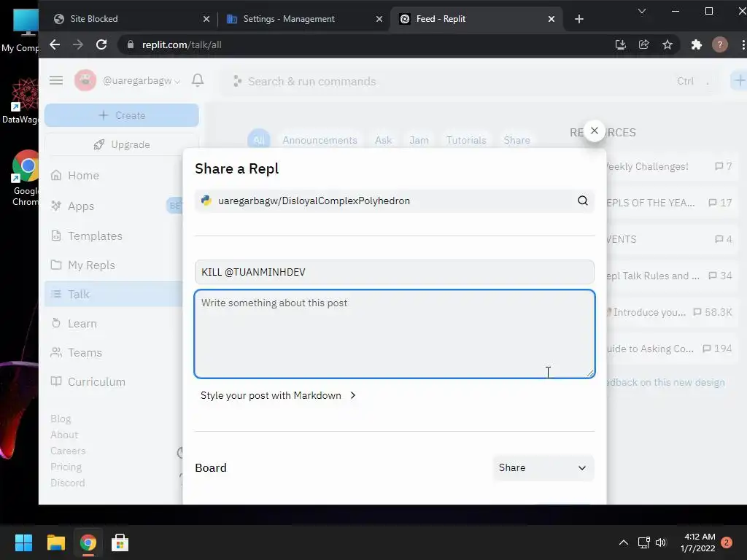
Task: Click the Teams people icon
Action: (56, 352)
